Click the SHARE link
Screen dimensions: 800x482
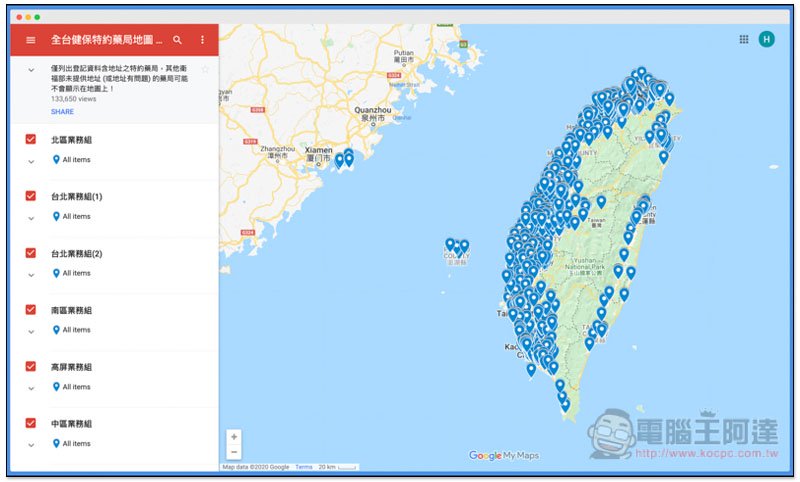pos(62,112)
